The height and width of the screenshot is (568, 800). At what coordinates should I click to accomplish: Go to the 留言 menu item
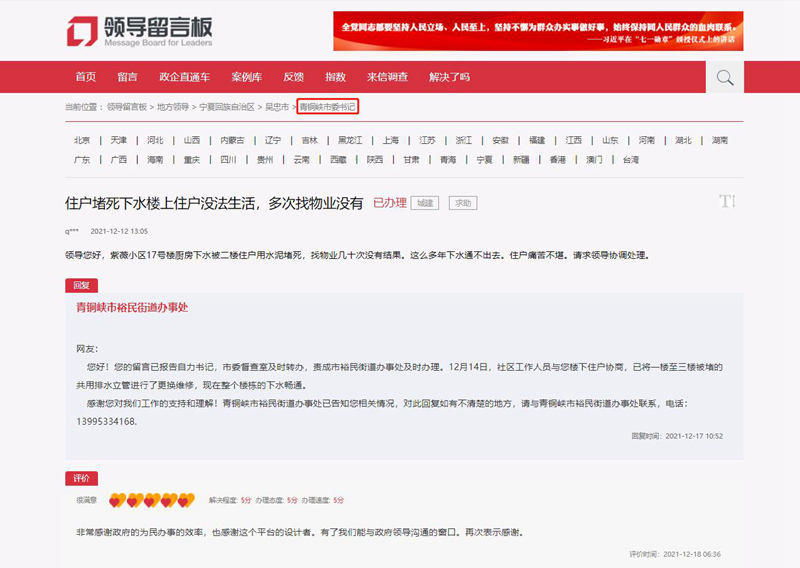[127, 77]
